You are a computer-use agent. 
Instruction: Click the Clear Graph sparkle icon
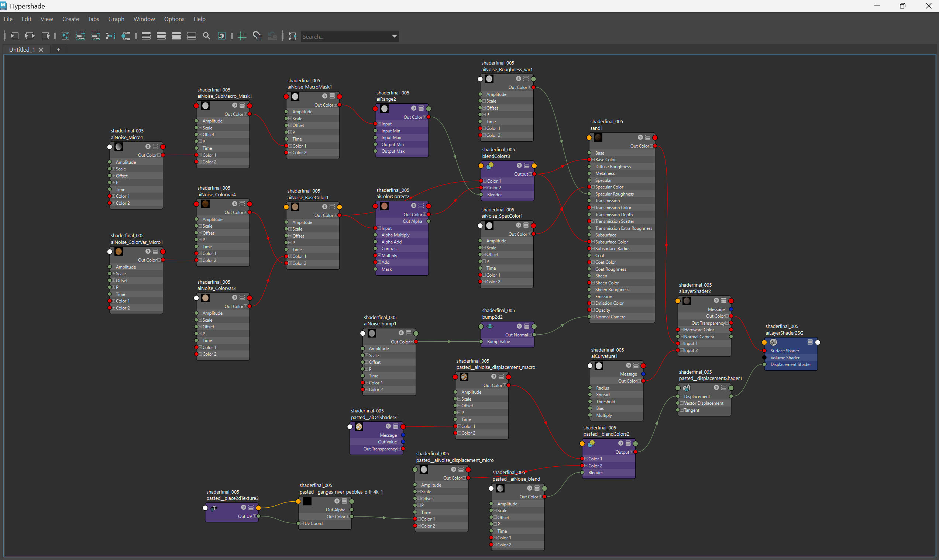click(65, 36)
